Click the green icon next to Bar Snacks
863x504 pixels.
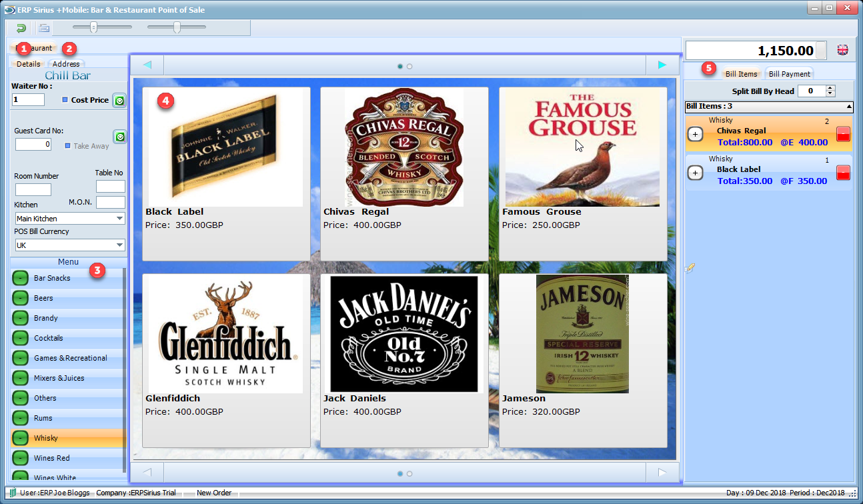[x=21, y=278]
